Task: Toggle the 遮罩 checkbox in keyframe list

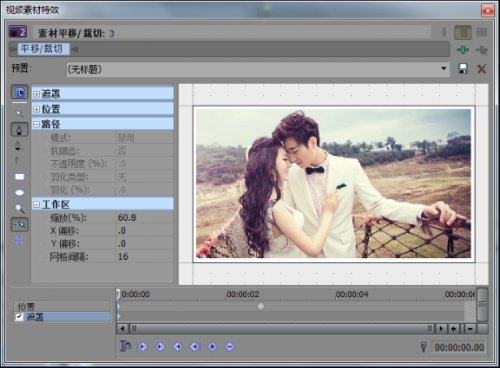Action: (19, 317)
